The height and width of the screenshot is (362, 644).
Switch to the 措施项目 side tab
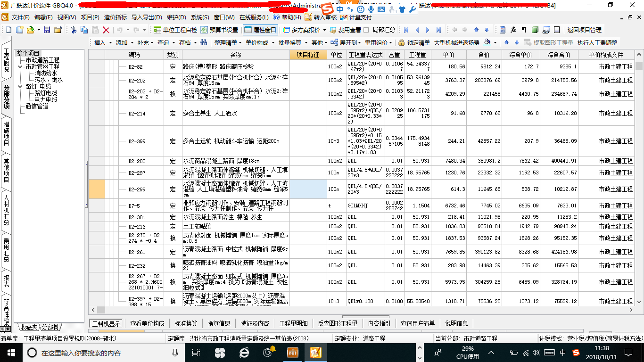tap(7, 133)
